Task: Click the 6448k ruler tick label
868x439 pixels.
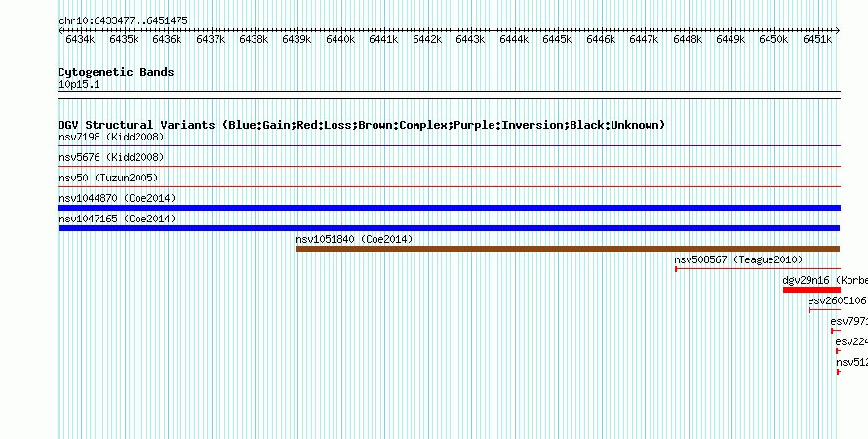Action: 687,39
